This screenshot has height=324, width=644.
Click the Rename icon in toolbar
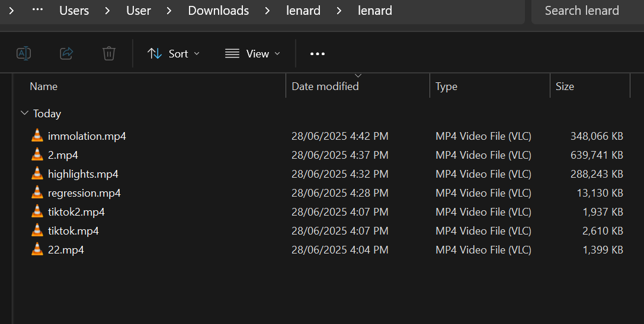click(24, 53)
